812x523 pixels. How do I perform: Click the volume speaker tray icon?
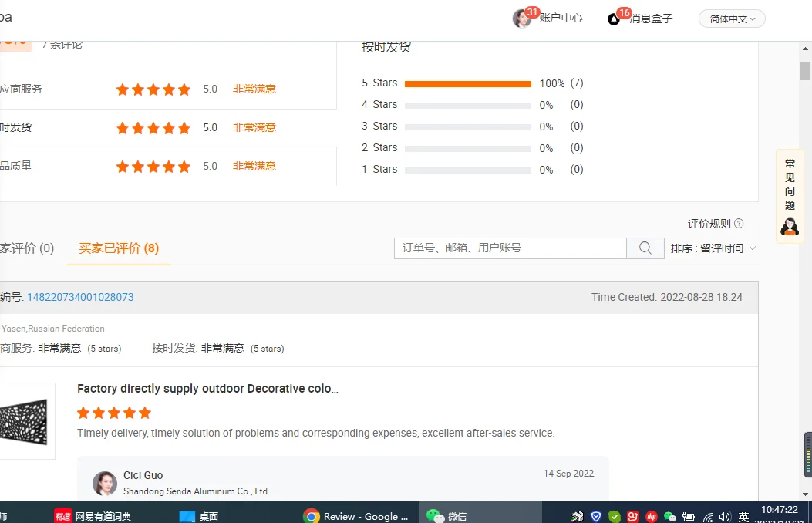[725, 517]
